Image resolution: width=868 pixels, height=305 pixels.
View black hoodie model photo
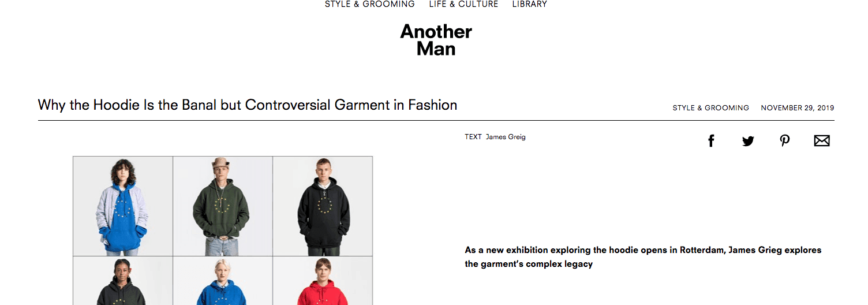click(323, 206)
